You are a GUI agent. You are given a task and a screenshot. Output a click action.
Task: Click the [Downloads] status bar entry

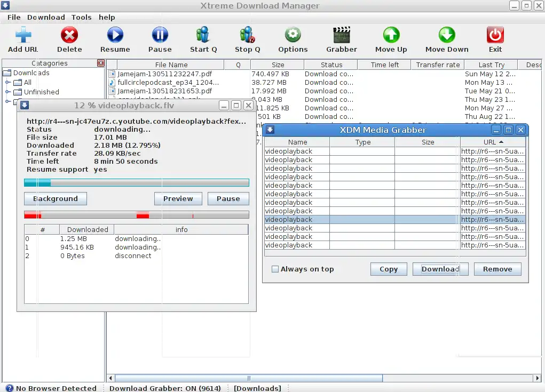(x=257, y=388)
